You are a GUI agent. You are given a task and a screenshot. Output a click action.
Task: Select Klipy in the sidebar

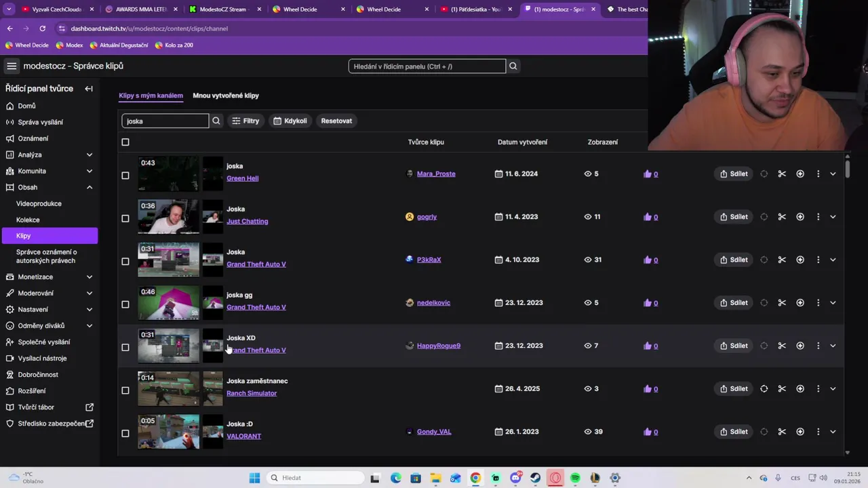[x=50, y=236]
